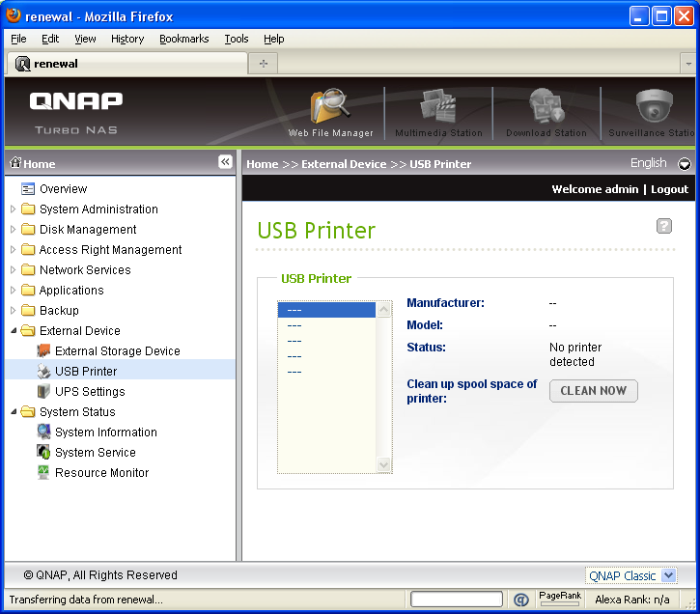Open the File menu
Viewport: 700px width, 614px height.
click(x=18, y=39)
